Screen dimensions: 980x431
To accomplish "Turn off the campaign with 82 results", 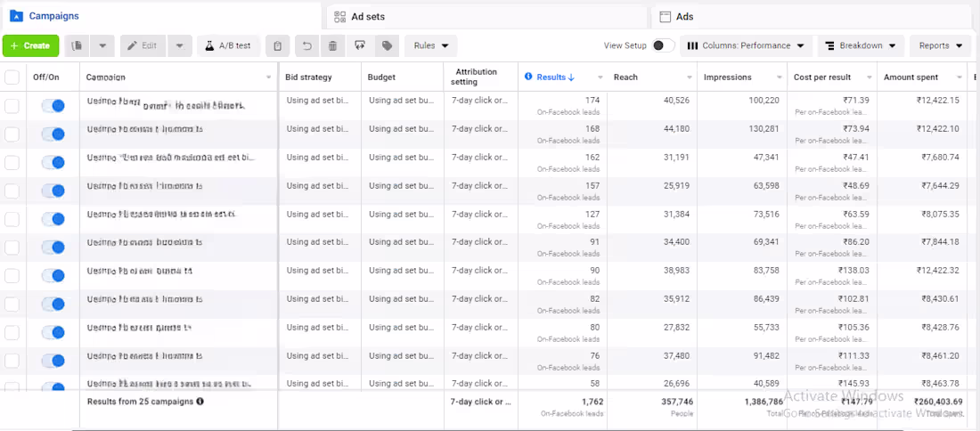I will coord(53,305).
